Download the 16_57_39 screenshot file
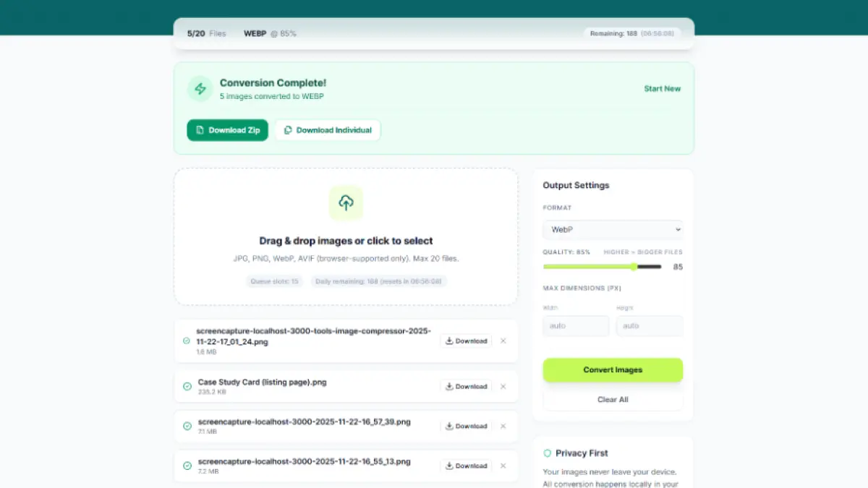This screenshot has height=488, width=868. (466, 427)
